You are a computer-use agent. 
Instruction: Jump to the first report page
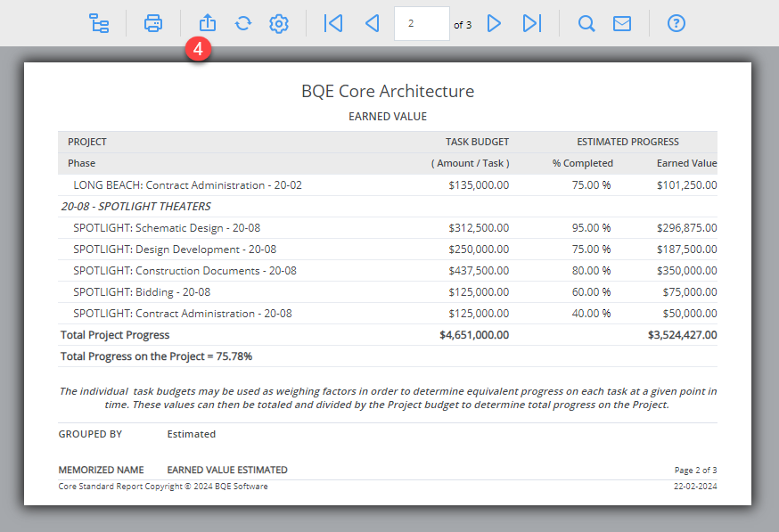pos(332,23)
